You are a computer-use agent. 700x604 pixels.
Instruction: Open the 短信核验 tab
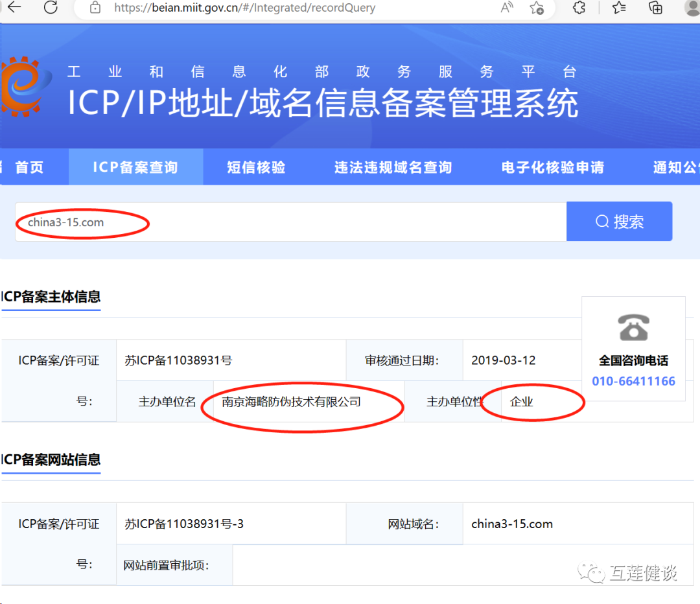[256, 167]
